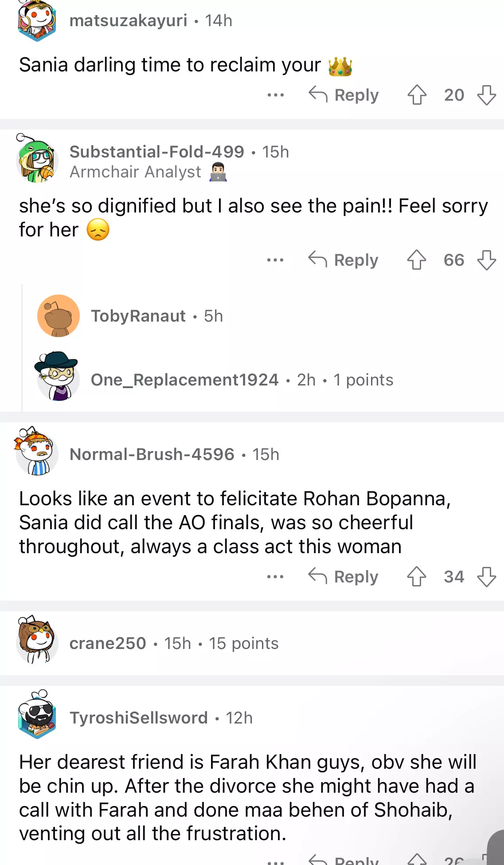This screenshot has width=504, height=865.
Task: View TyroshiSellsword's profile via username
Action: pyautogui.click(x=139, y=718)
